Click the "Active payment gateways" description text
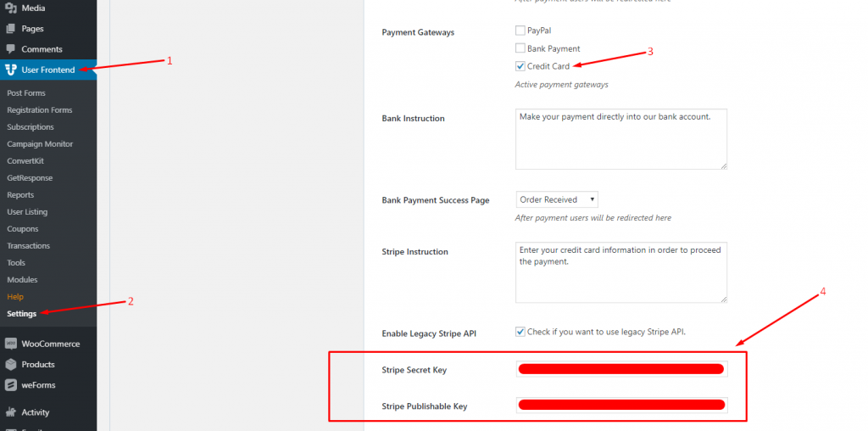This screenshot has width=868, height=431. click(561, 85)
